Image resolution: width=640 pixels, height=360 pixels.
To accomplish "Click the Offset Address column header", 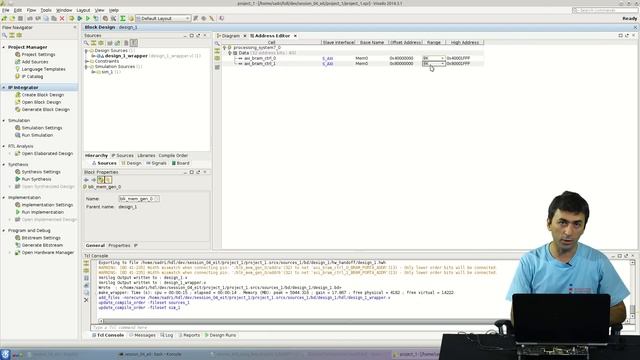I will click(x=405, y=42).
